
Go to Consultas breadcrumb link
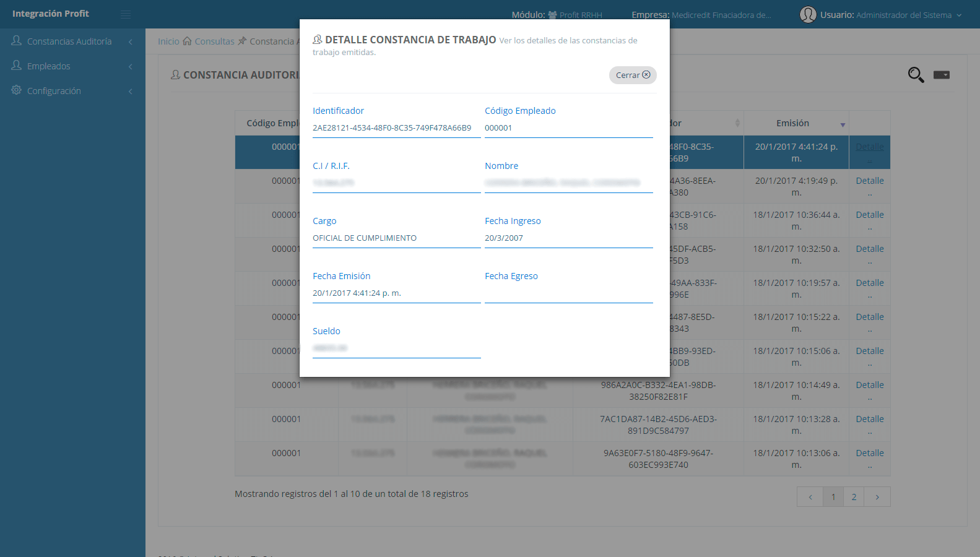[x=214, y=41]
